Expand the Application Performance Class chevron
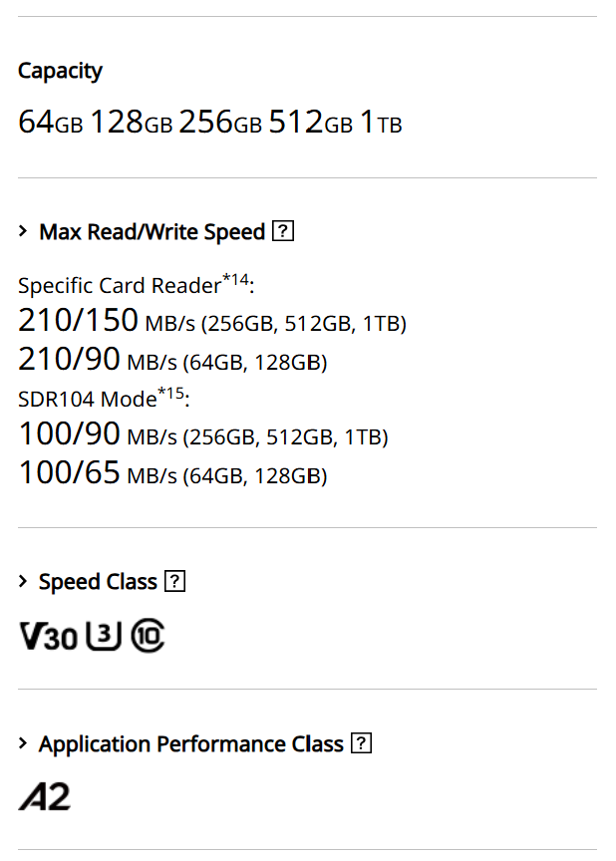The width and height of the screenshot is (616, 861). tap(23, 744)
